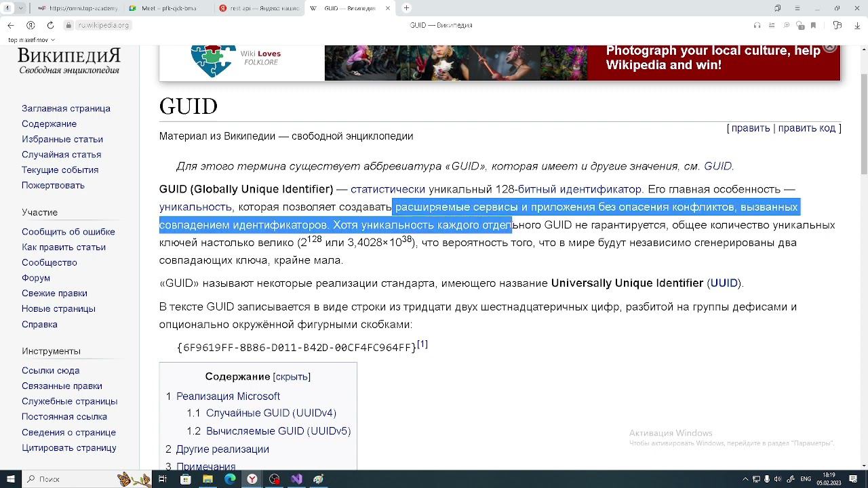Collapse the contents via скрыть
Image resolution: width=868 pixels, height=488 pixels.
292,377
